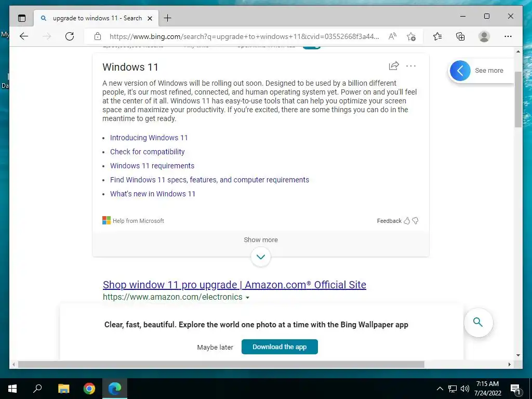Open File Explorer from the taskbar
The height and width of the screenshot is (399, 532).
(x=63, y=389)
